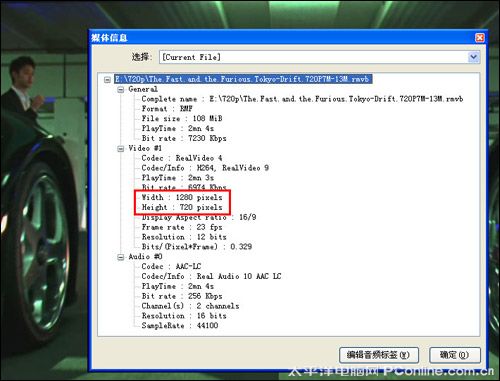Select the File size 108 MiB entry
This screenshot has height=381, width=500.
[x=182, y=119]
